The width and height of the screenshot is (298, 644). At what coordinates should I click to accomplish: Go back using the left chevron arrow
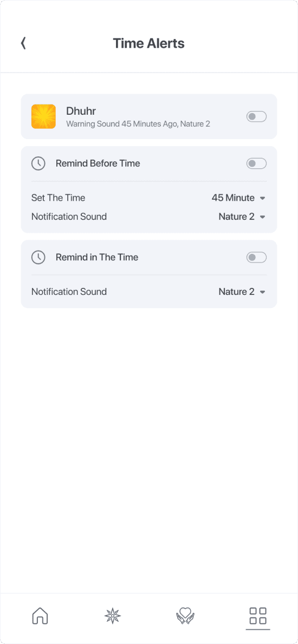pos(23,43)
